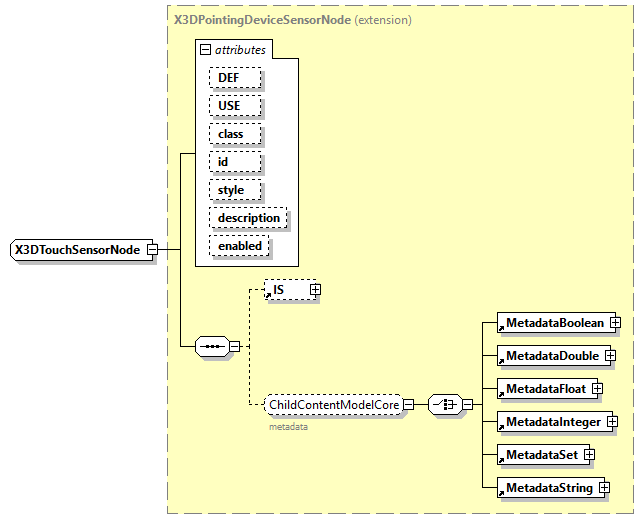Select the sequence compositor octagon icon
Image resolution: width=644 pixels, height=521 pixels.
pos(212,346)
